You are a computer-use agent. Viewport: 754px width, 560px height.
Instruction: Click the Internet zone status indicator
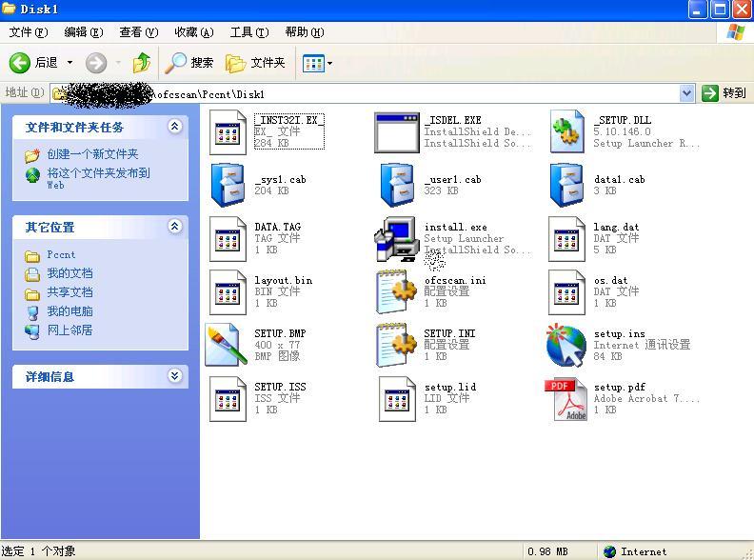point(635,551)
